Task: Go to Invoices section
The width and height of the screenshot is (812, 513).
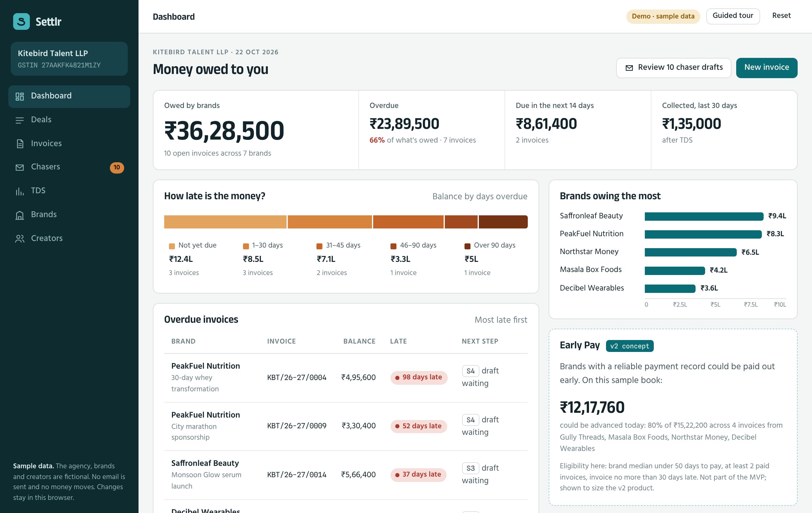Action: 69,143
